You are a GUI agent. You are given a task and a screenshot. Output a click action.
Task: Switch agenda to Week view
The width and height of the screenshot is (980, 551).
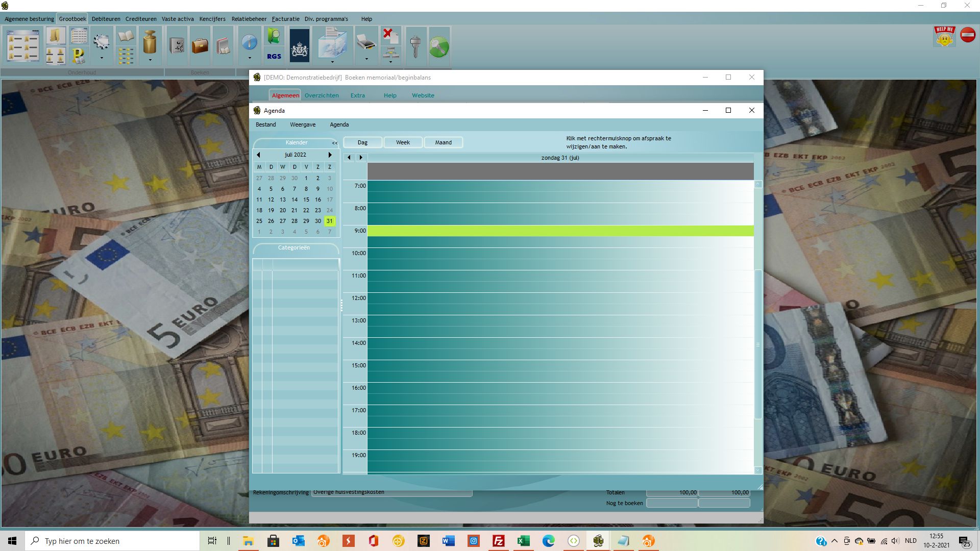[403, 142]
